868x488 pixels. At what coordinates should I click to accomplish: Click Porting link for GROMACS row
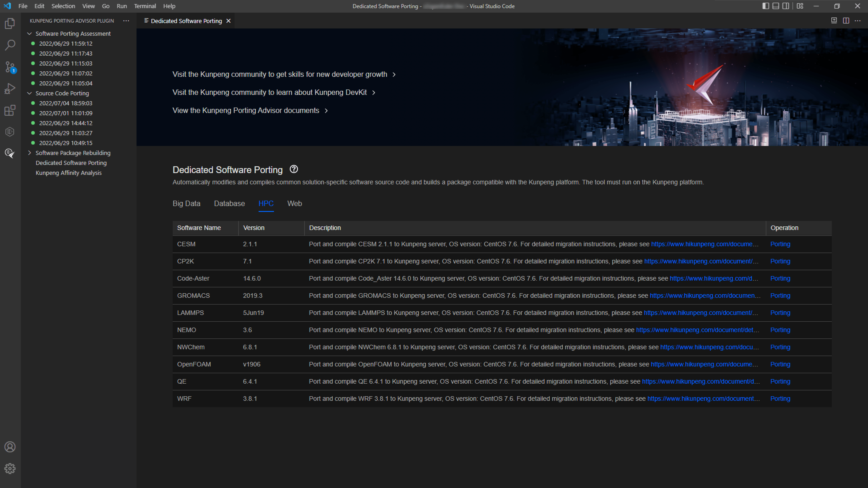pos(780,295)
